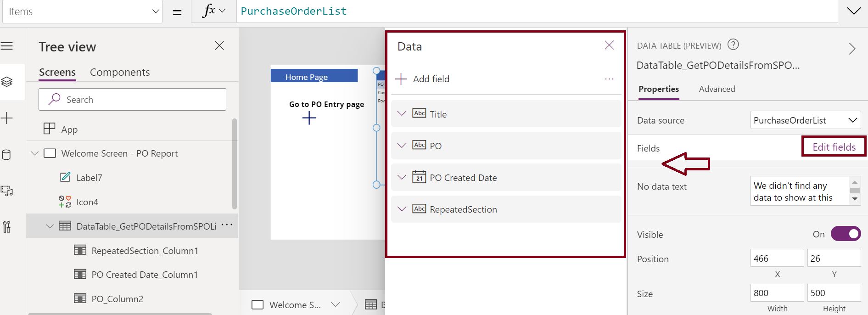Click the App icon in tree view
This screenshot has width=868, height=315.
(49, 129)
